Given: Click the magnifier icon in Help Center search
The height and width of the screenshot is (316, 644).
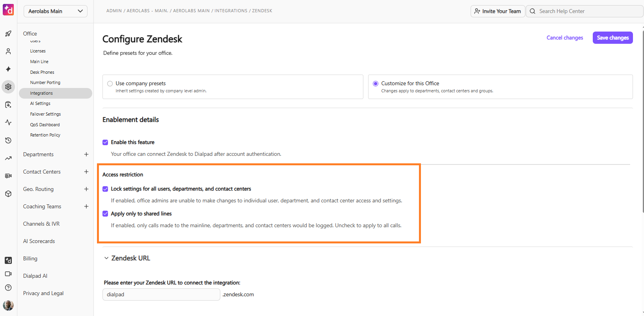Looking at the screenshot, I should click(x=532, y=11).
